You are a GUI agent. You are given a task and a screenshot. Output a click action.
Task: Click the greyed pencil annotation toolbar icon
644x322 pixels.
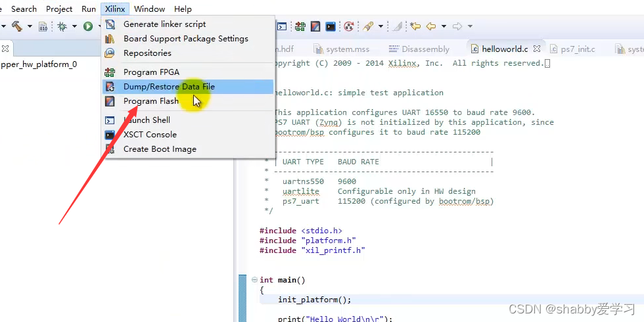[x=397, y=27]
